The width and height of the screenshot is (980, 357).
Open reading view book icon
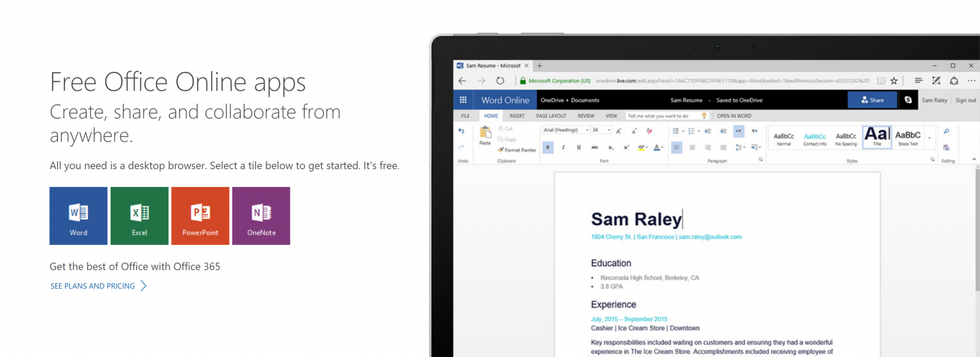tap(881, 81)
